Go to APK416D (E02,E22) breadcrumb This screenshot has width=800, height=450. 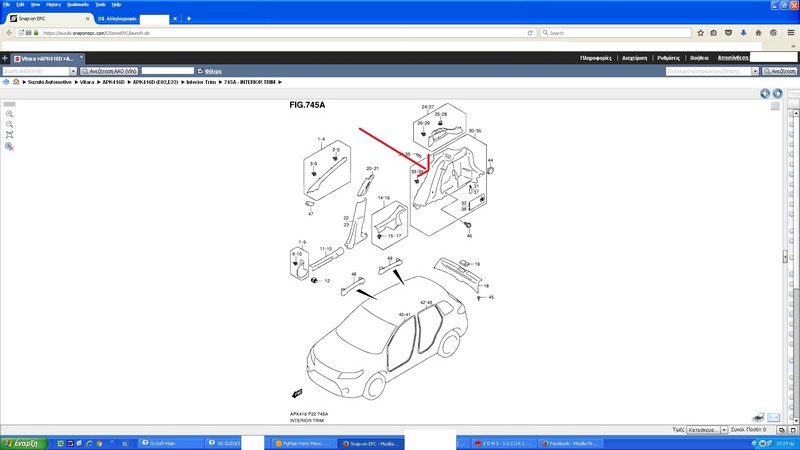click(x=156, y=82)
